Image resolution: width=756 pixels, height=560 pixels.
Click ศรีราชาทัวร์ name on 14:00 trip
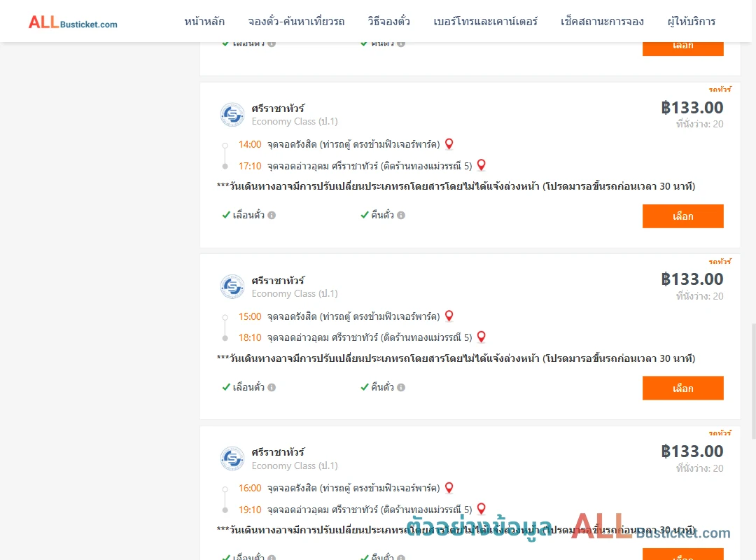click(278, 108)
